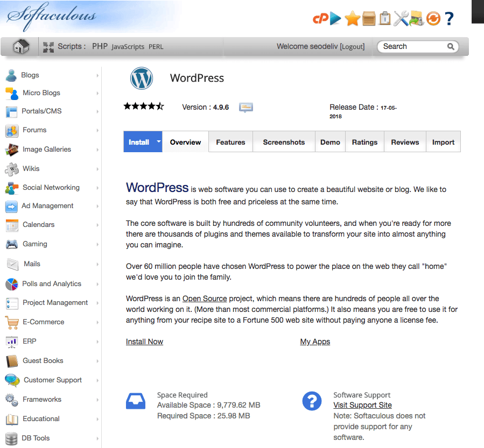The height and width of the screenshot is (448, 484).
Task: Click the Guest Books book icon
Action: click(x=12, y=361)
